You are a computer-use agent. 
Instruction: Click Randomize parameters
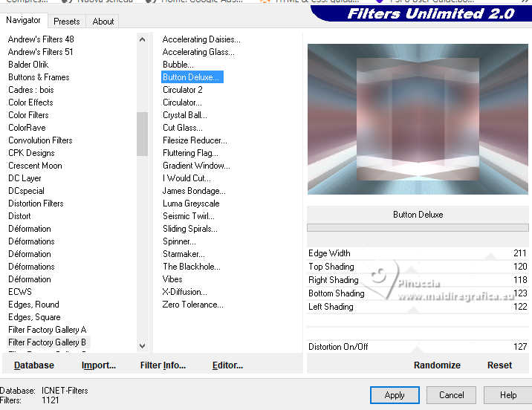437,365
